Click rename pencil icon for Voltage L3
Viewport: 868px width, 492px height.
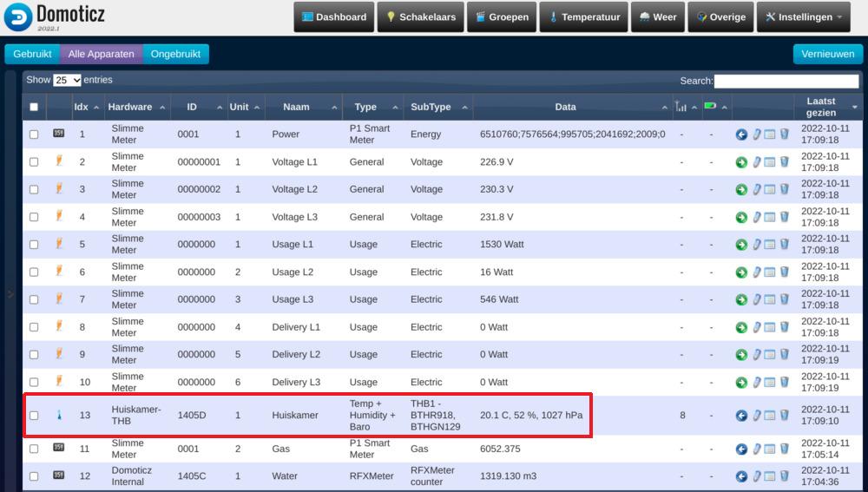[757, 217]
